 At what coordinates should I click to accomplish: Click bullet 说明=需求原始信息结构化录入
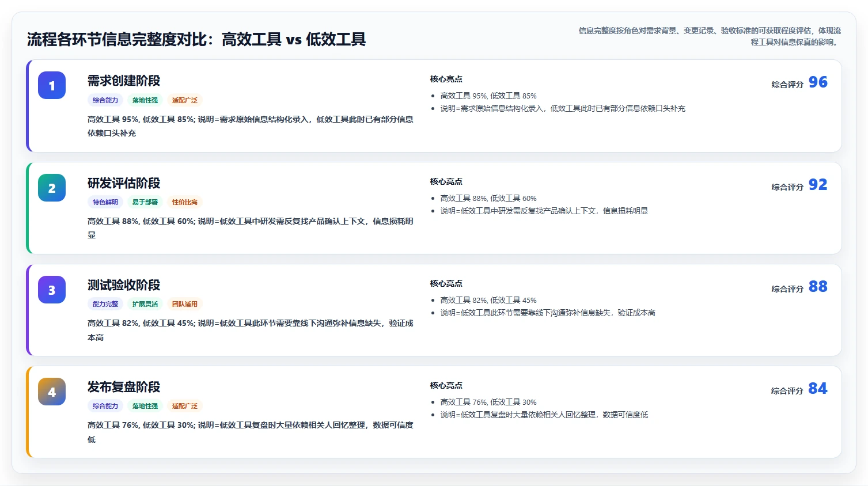click(563, 108)
